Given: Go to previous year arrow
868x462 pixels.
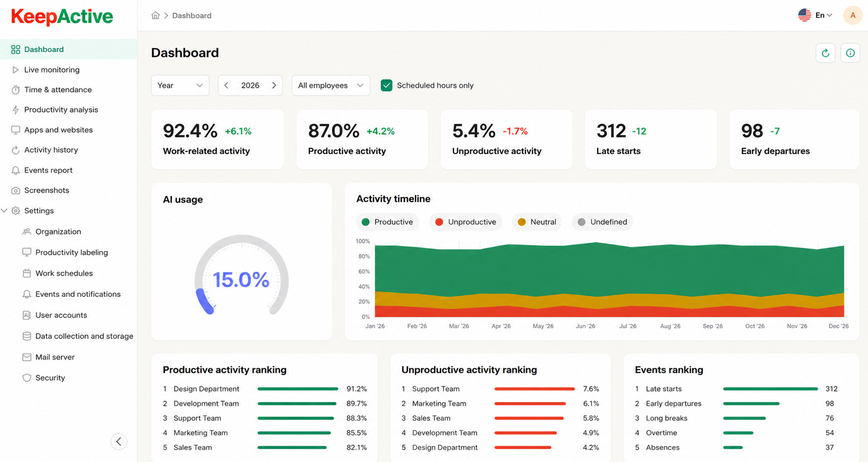Looking at the screenshot, I should pos(226,85).
